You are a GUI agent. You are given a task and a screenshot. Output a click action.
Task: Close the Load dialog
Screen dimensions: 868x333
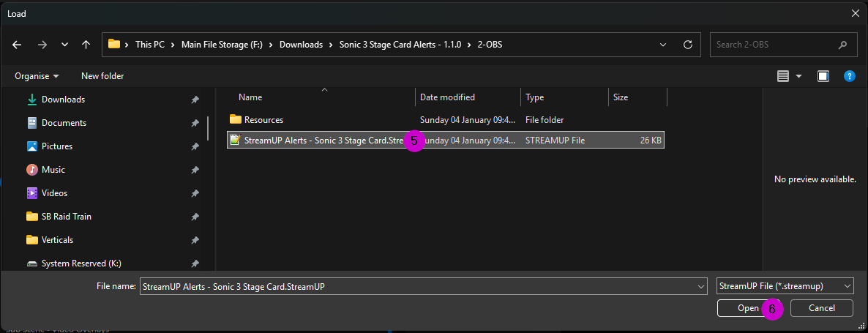click(x=855, y=13)
